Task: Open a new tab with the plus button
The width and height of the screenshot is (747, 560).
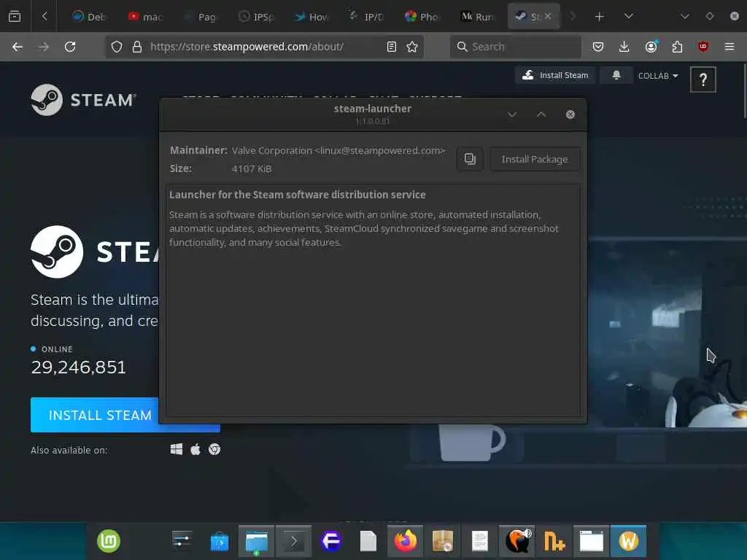Action: [x=600, y=17]
